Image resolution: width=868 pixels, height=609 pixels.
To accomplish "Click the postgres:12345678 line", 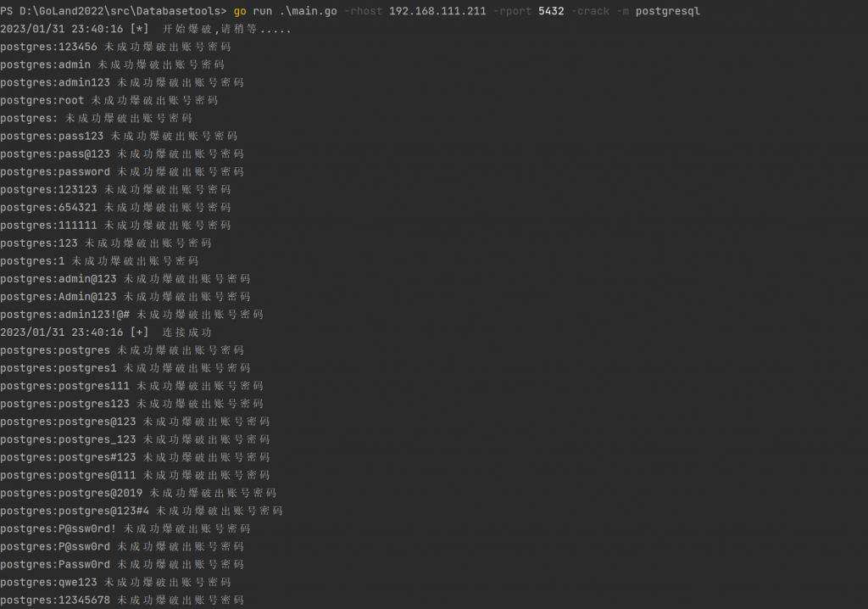I will 122,601.
